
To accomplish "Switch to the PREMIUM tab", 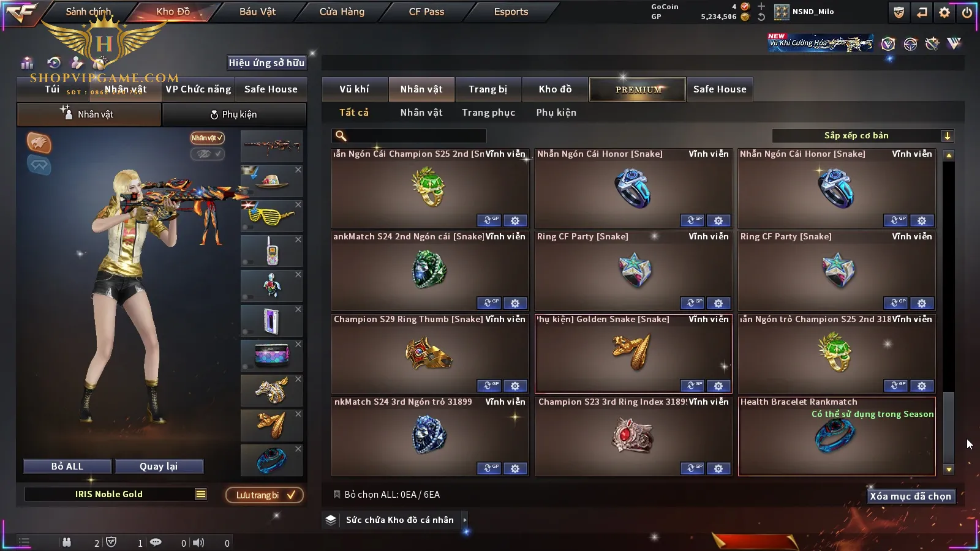I will click(638, 89).
